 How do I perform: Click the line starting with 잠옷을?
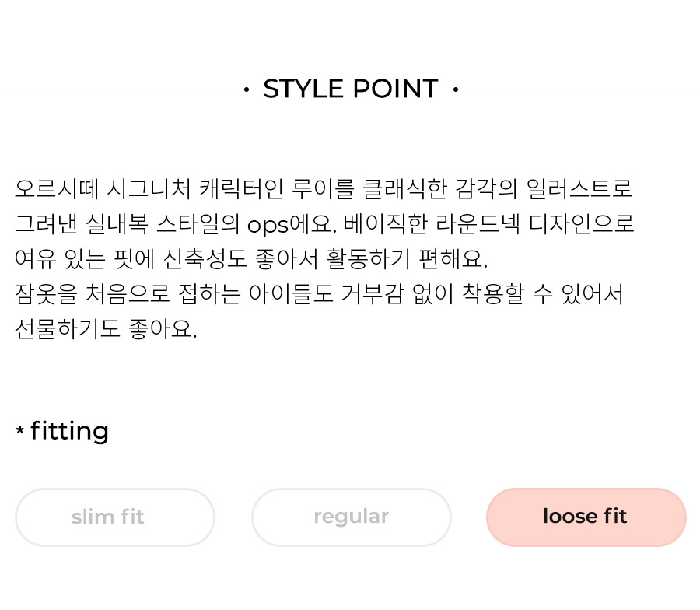[319, 294]
